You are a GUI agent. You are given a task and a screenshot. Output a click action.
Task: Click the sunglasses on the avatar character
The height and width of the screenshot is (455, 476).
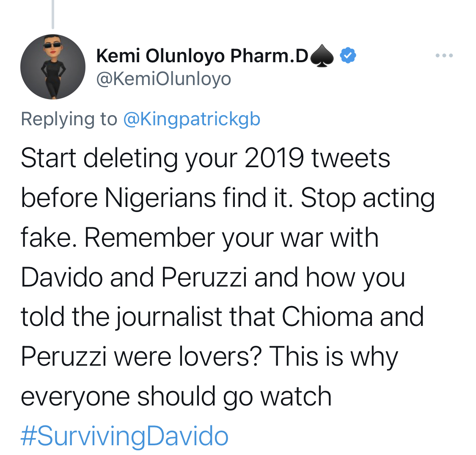click(x=52, y=46)
